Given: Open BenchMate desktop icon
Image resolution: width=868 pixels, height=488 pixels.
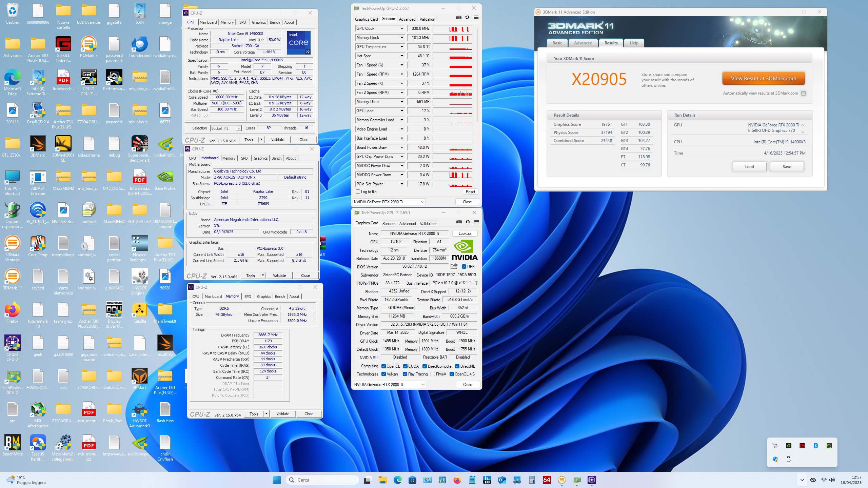Looking at the screenshot, I should (x=13, y=446).
